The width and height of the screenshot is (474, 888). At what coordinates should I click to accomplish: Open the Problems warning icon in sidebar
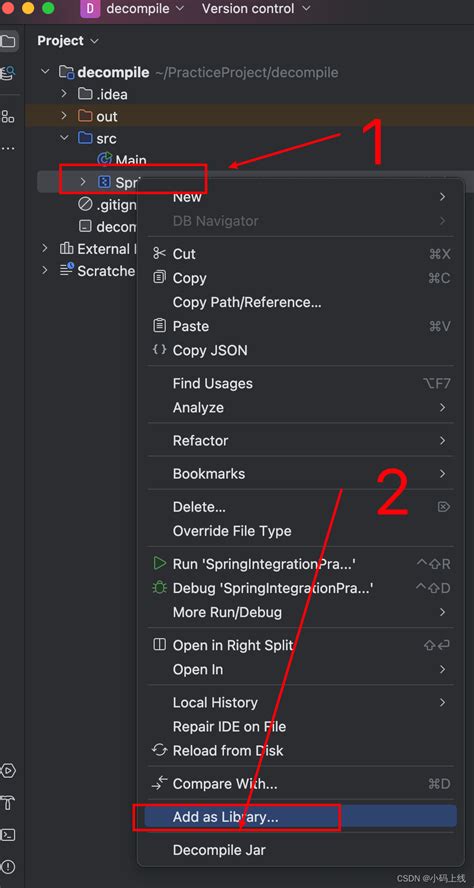[x=8, y=866]
